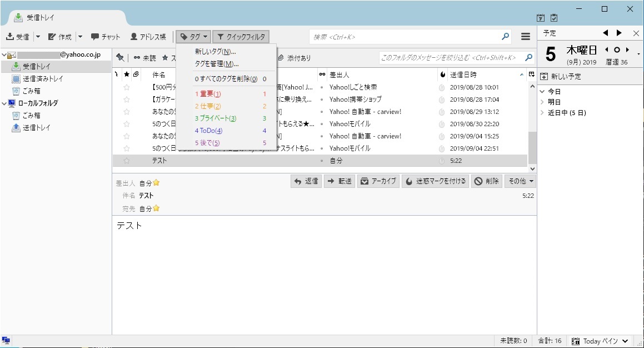The image size is (644, 348).
Task: Click the ごみ箱 folder under the Yahoo account
Action: (31, 91)
